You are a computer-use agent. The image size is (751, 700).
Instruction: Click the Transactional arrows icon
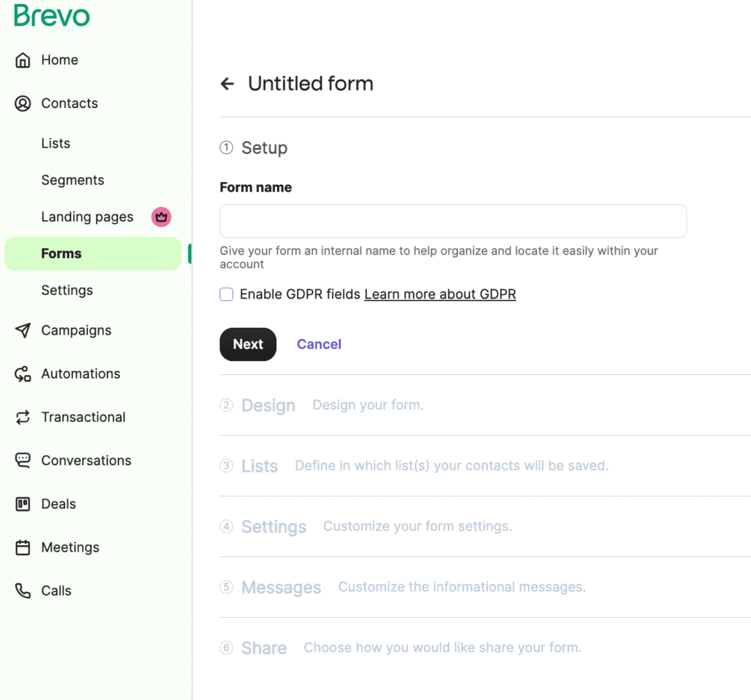tap(23, 417)
